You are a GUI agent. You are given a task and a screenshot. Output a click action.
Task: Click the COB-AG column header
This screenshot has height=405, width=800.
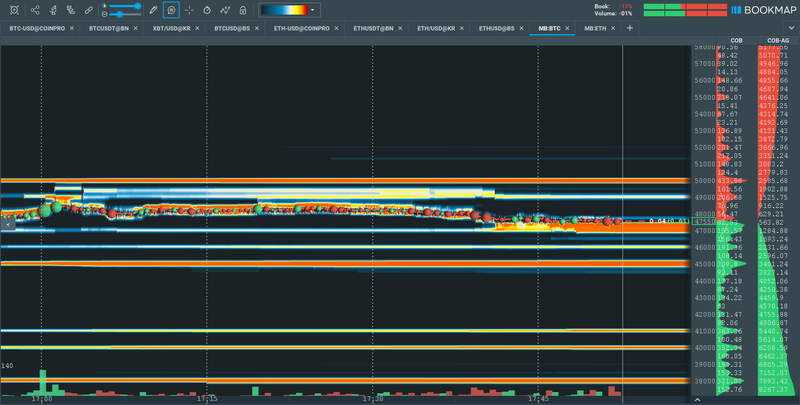pos(778,40)
